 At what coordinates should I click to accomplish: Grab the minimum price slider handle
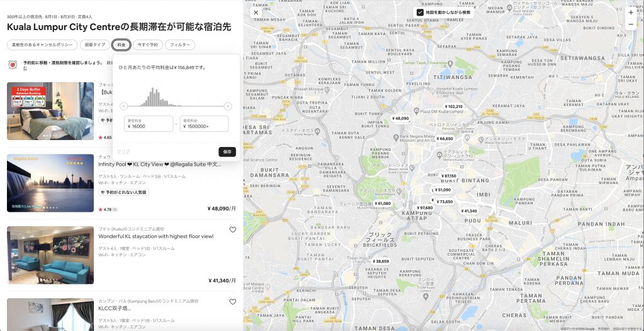click(124, 107)
